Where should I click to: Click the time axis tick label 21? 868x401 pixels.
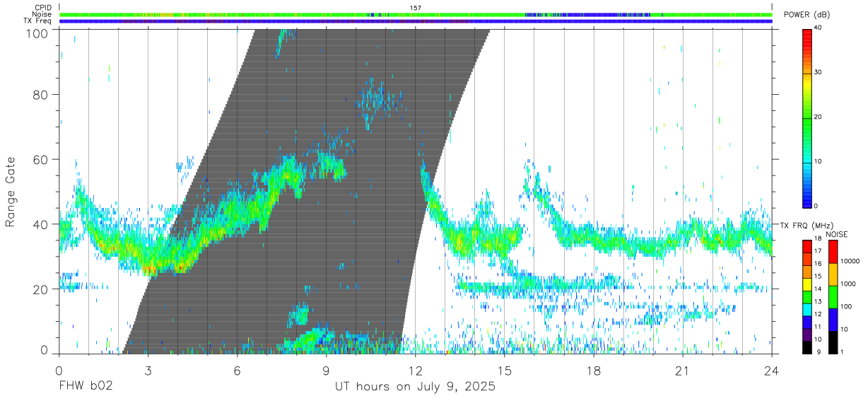click(x=683, y=371)
